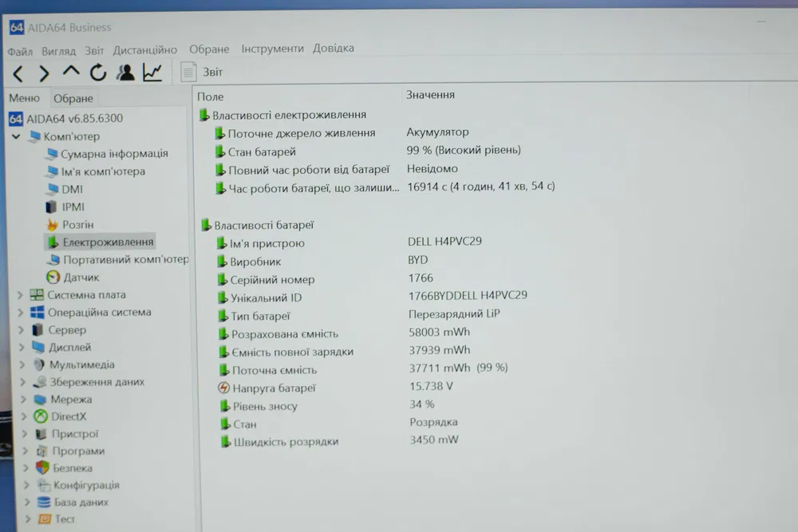Open the Звіт report document icon
Image resolution: width=798 pixels, height=532 pixels.
pyautogui.click(x=188, y=72)
